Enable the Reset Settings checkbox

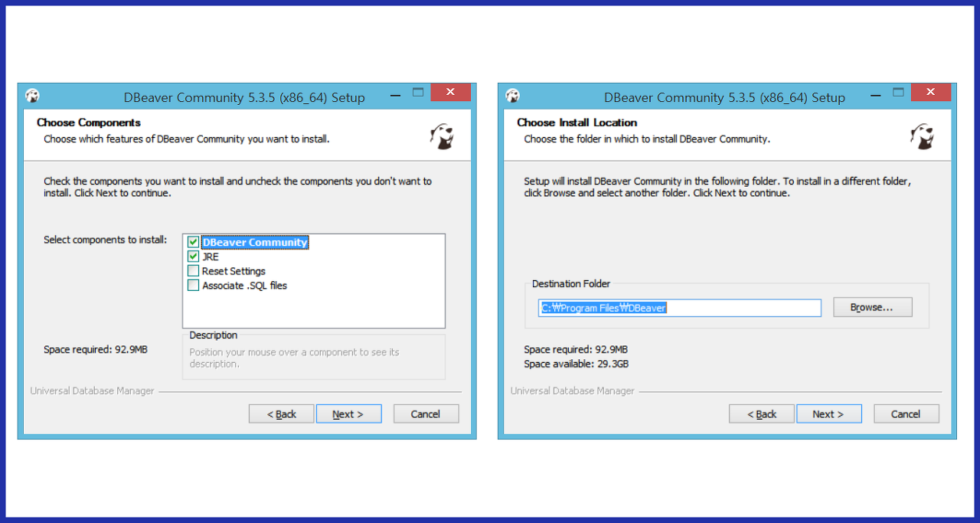[193, 271]
